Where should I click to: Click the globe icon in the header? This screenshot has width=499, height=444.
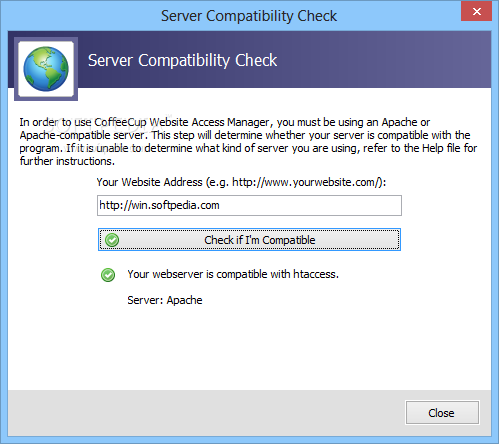tap(46, 69)
